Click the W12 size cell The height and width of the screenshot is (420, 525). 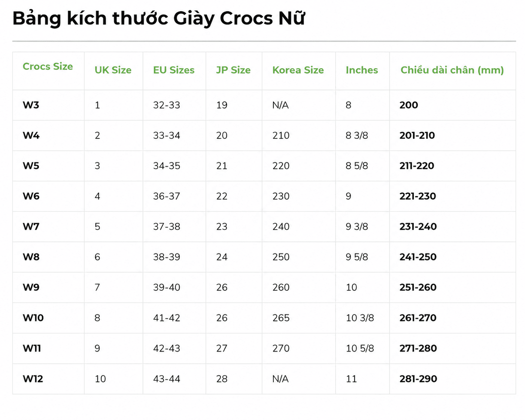click(x=33, y=379)
